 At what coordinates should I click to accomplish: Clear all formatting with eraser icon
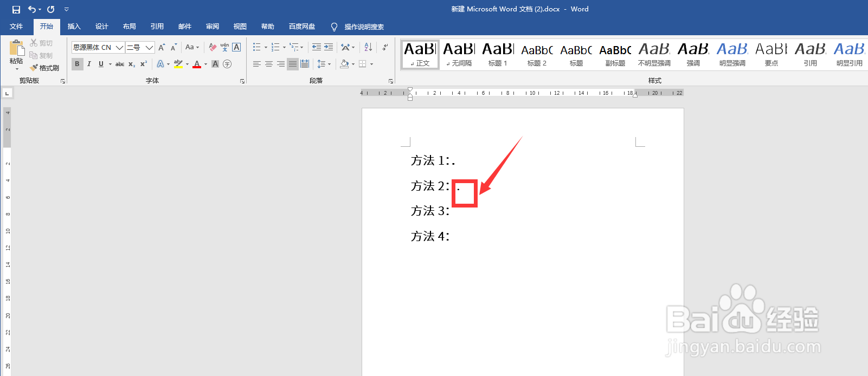(213, 48)
